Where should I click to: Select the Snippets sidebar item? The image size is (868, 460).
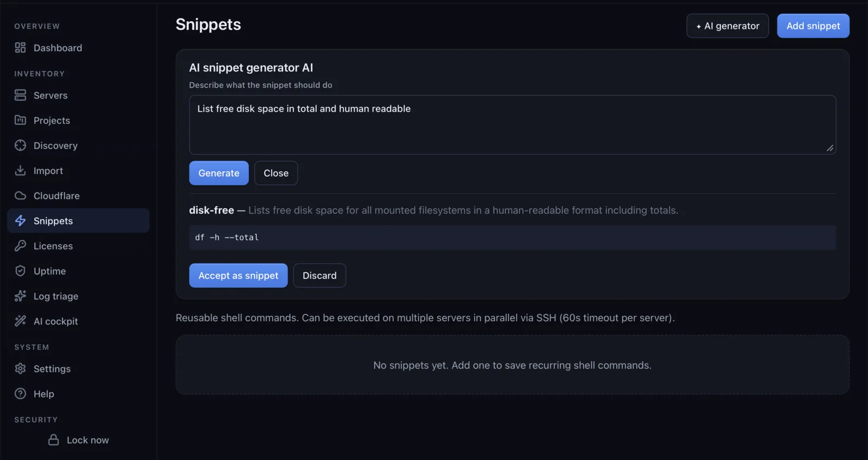pos(78,220)
